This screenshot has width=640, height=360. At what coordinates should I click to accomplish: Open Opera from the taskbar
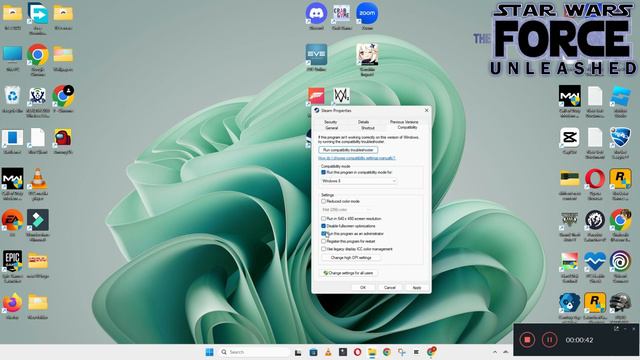point(357,352)
